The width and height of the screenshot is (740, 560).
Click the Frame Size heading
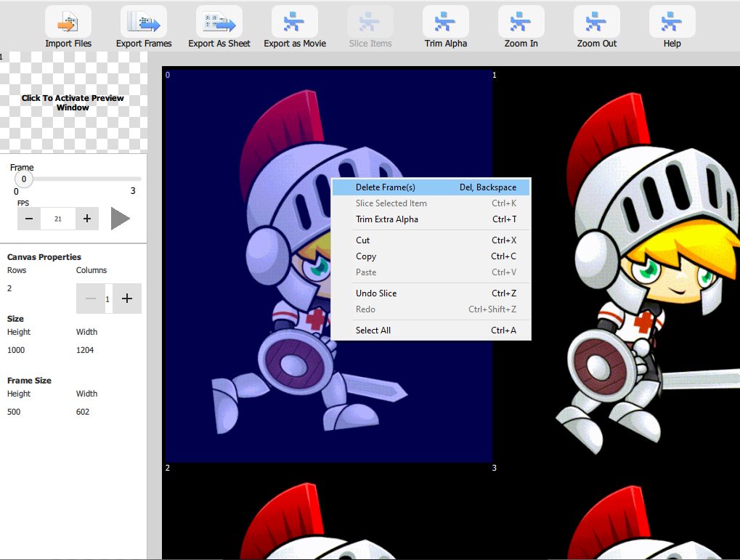pyautogui.click(x=29, y=381)
